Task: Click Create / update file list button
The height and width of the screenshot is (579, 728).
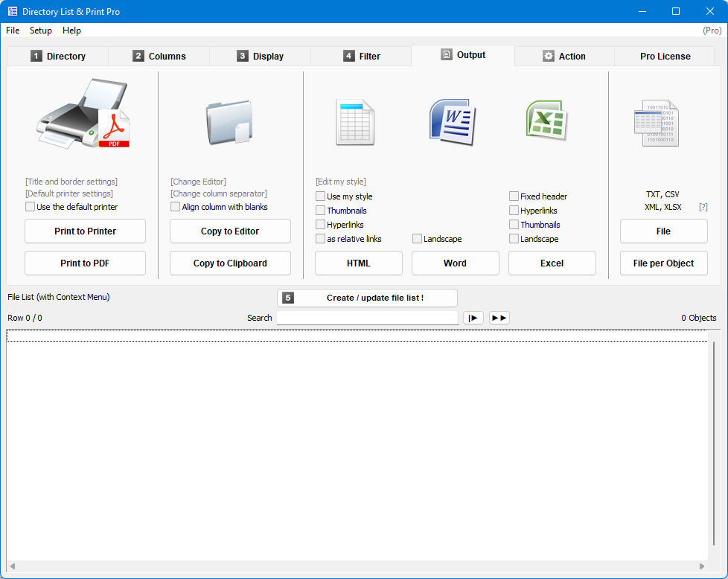Action: [x=367, y=298]
